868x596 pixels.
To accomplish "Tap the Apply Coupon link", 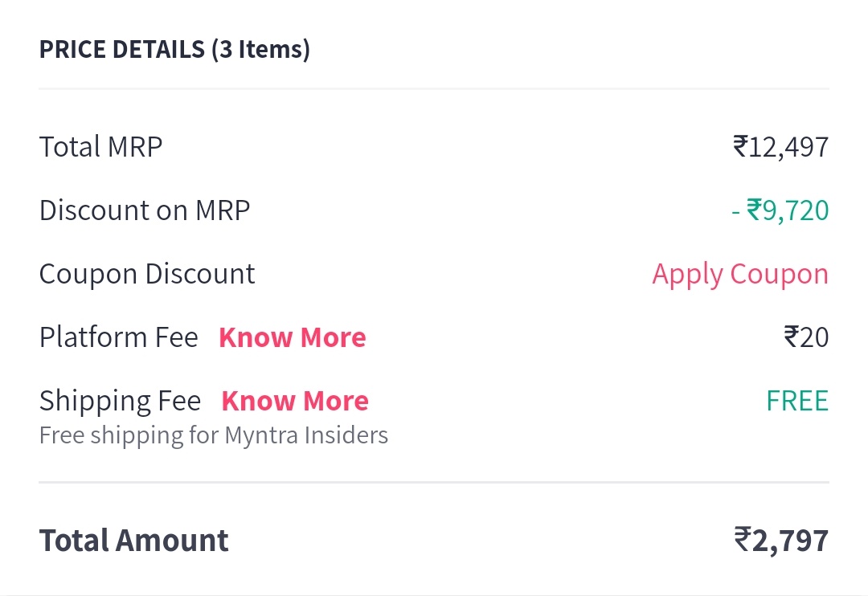I will pos(740,275).
